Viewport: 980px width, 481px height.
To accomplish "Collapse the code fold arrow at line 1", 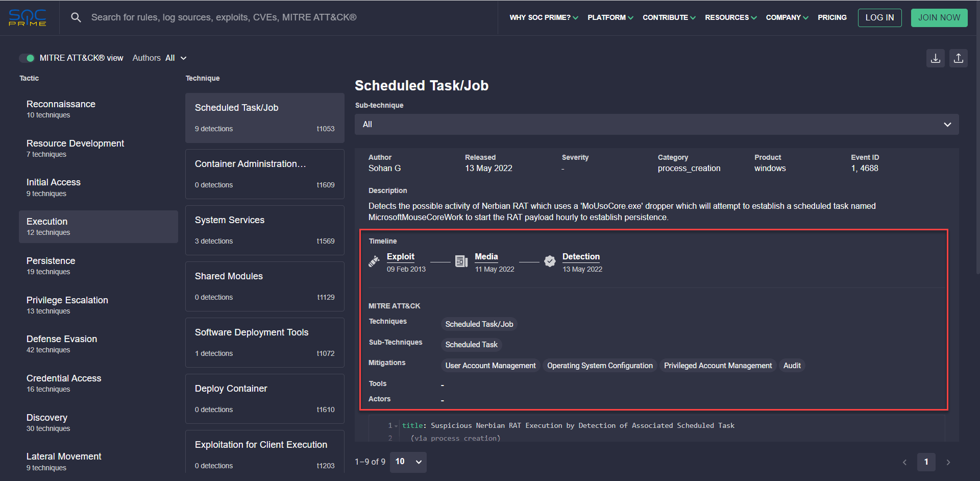I will click(396, 426).
